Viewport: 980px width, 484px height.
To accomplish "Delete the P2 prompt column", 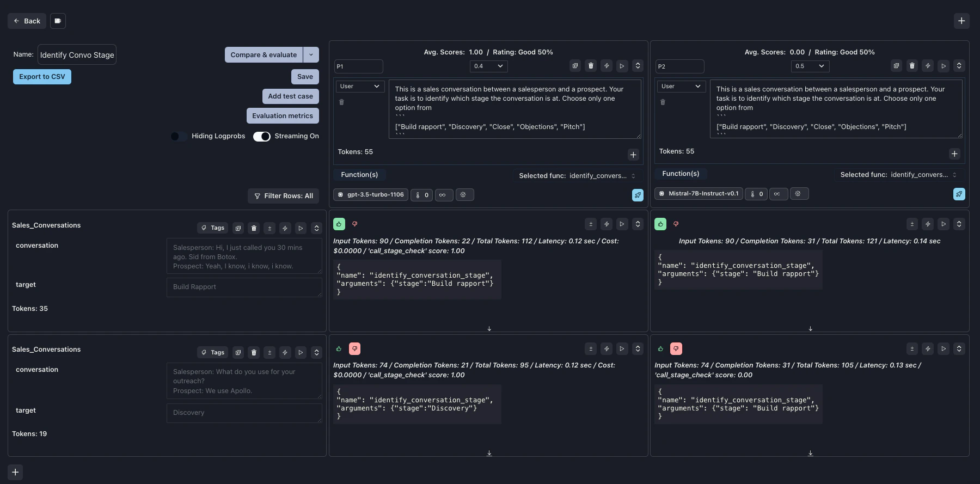I will coord(912,66).
